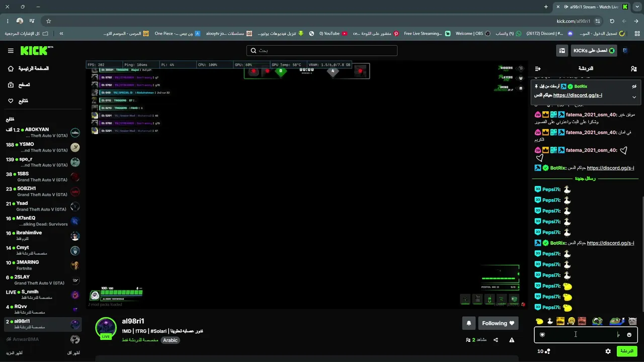
Task: Open the home page sidebar item
Action: coord(29,68)
